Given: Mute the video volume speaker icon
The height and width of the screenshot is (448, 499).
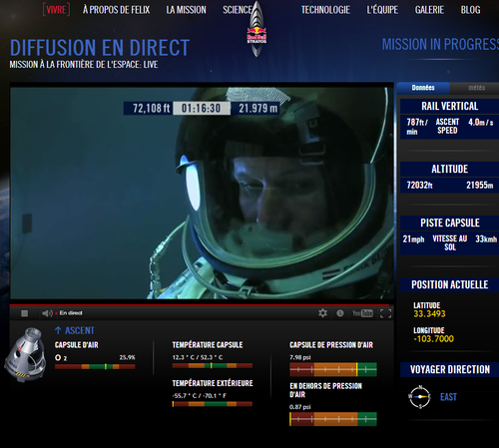Looking at the screenshot, I should coord(47,313).
